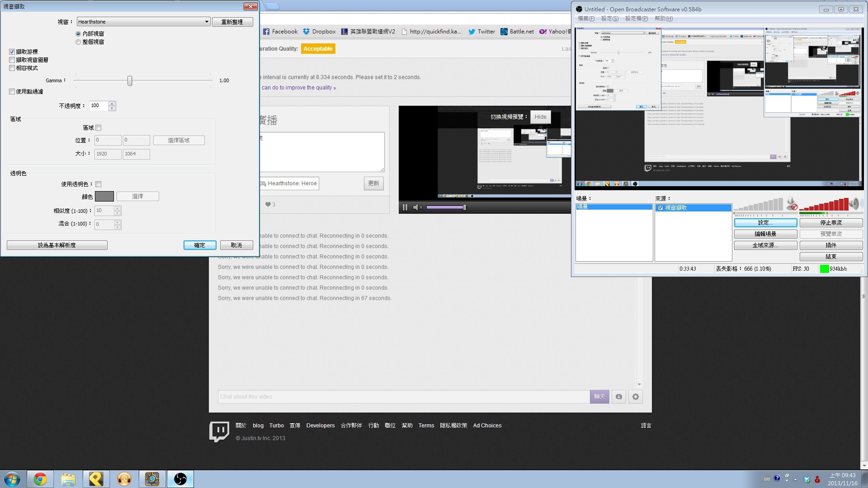Enable the 擷取視窗圖層 checkbox
The width and height of the screenshot is (868, 488).
coord(12,60)
